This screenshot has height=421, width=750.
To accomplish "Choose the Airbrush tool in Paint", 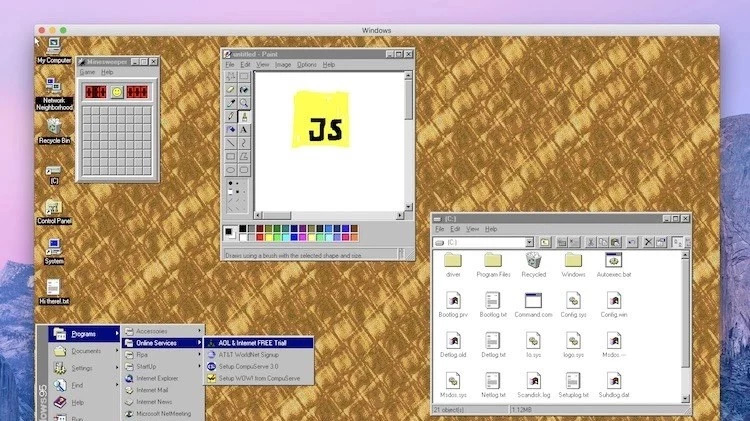I will click(231, 130).
